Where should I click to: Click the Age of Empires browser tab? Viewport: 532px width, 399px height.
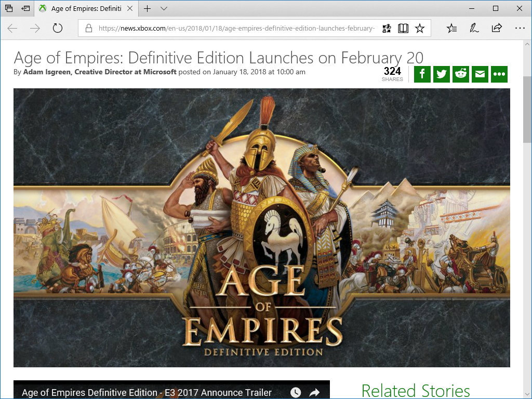click(x=86, y=8)
